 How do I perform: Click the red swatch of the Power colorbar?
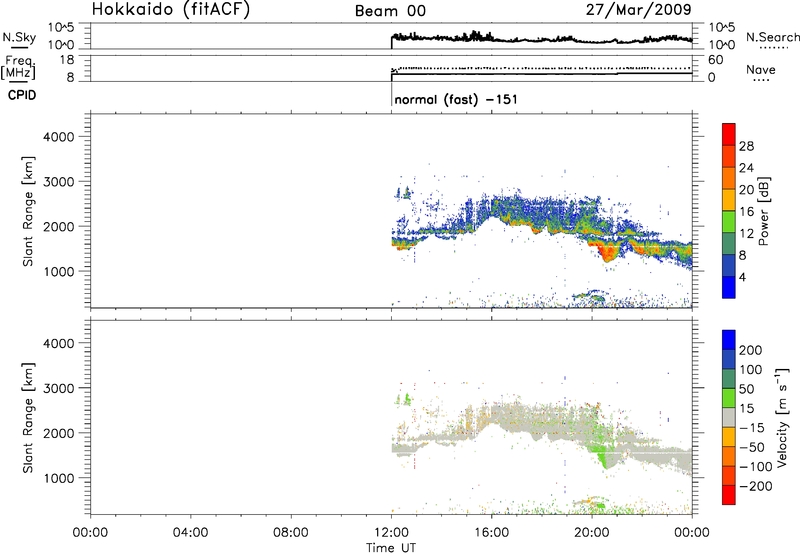pyautogui.click(x=729, y=135)
